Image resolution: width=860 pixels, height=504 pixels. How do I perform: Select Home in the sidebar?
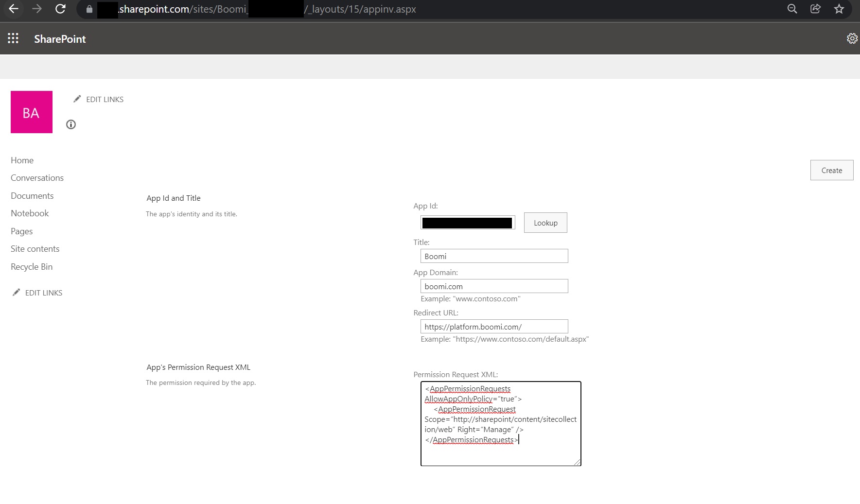point(22,160)
